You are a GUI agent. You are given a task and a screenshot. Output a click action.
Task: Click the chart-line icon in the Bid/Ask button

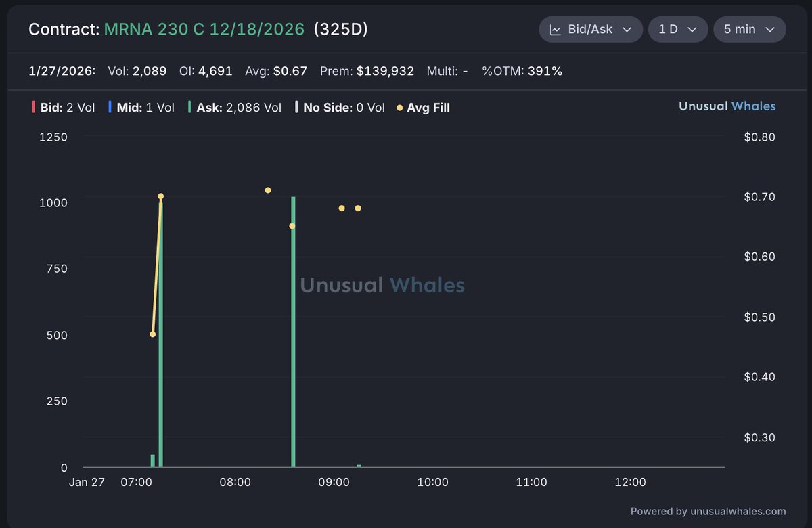pos(556,30)
